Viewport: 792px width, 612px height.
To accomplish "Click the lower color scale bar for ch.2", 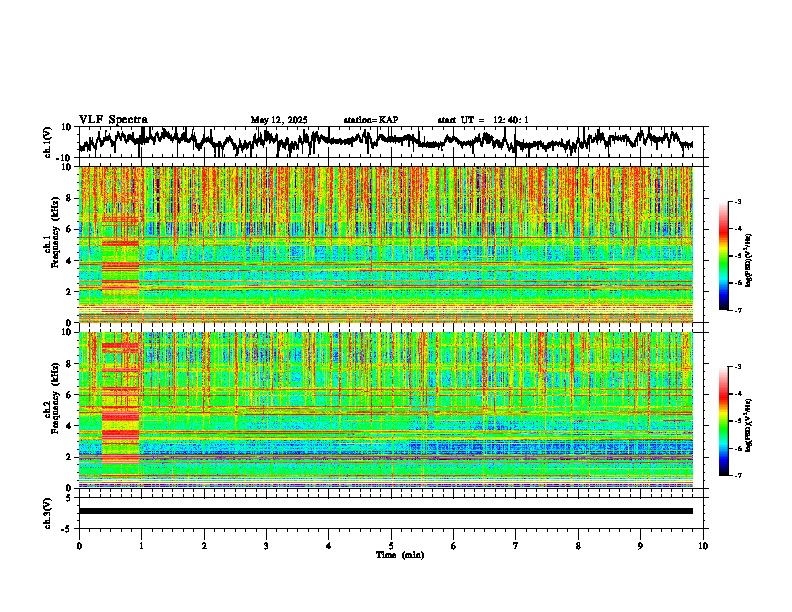I will coord(724,421).
